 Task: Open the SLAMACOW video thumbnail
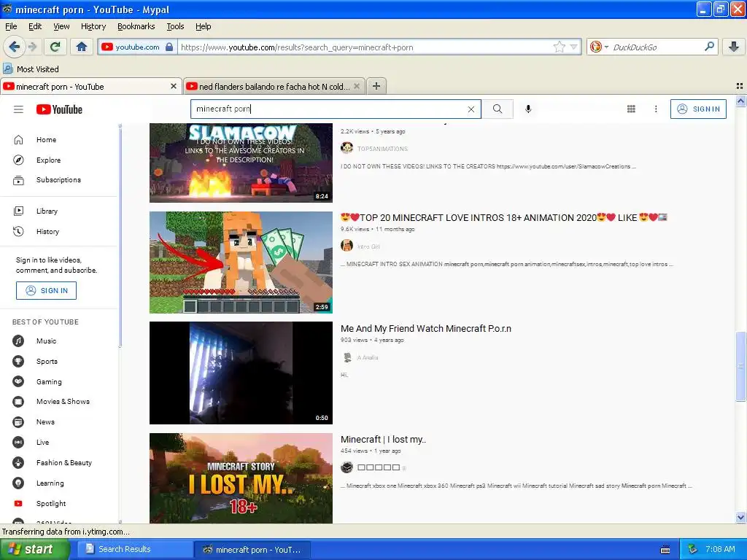click(x=241, y=163)
